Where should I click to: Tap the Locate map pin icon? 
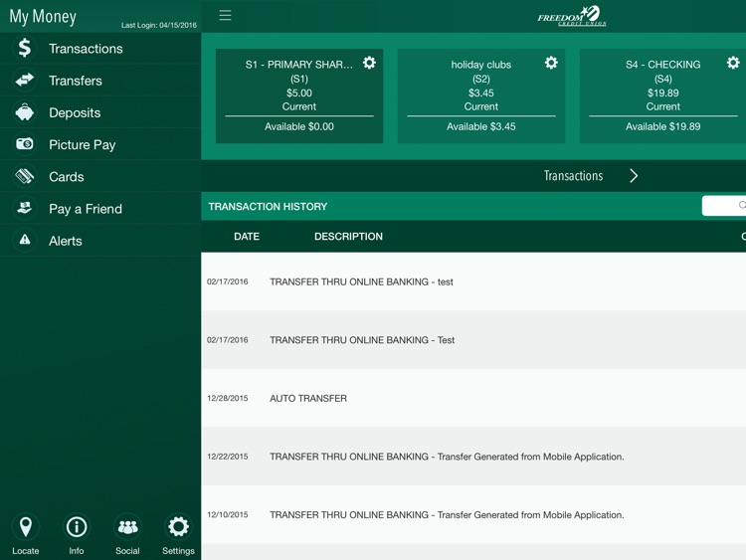click(x=26, y=527)
